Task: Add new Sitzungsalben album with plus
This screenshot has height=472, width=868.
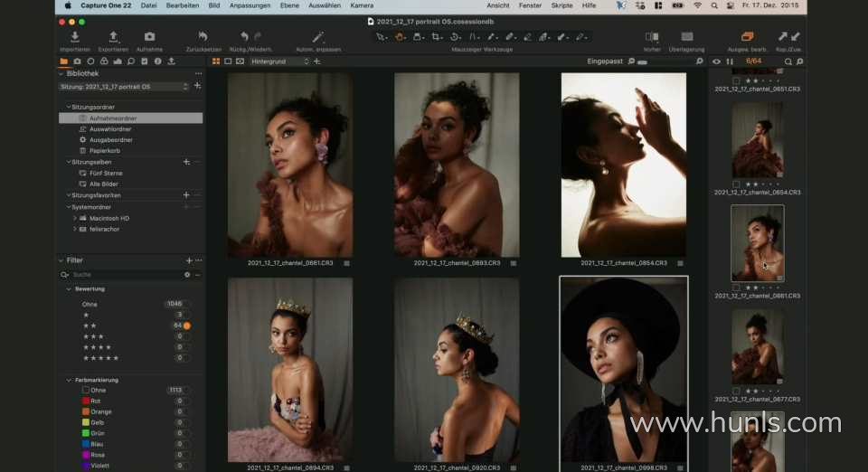Action: [186, 162]
